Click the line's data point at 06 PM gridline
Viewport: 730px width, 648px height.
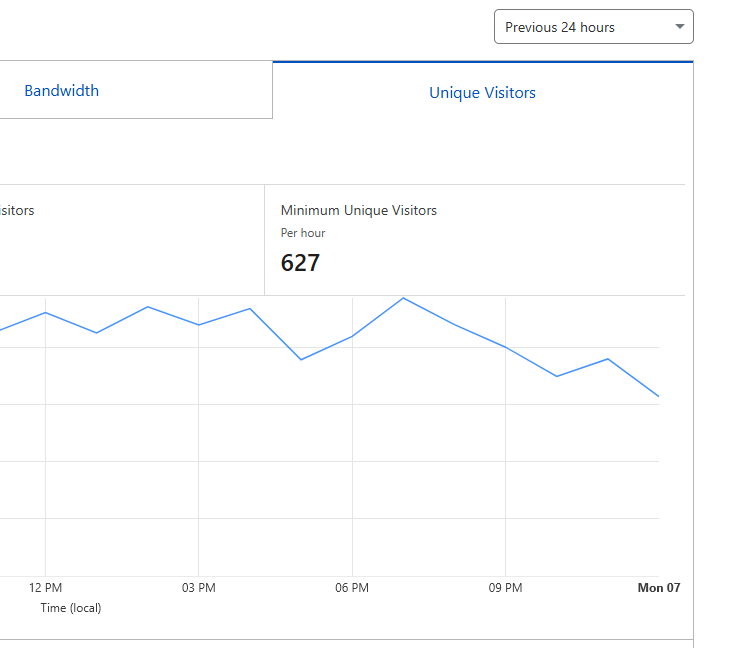coord(352,336)
